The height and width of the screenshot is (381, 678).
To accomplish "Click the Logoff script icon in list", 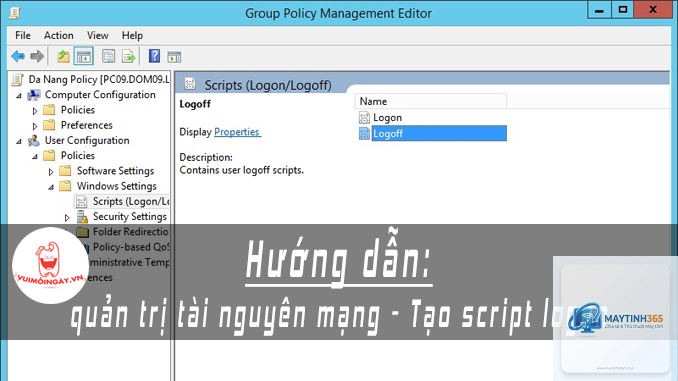I will point(365,134).
